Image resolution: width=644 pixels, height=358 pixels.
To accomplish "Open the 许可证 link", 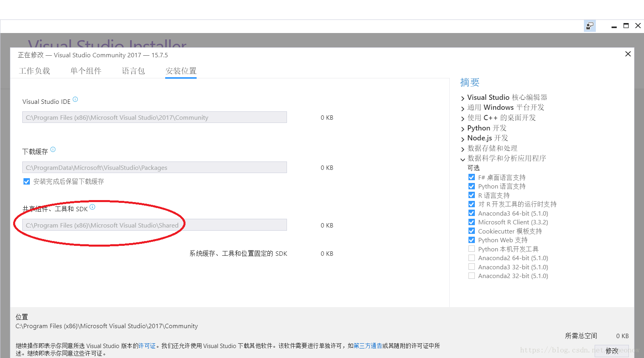I will click(147, 346).
